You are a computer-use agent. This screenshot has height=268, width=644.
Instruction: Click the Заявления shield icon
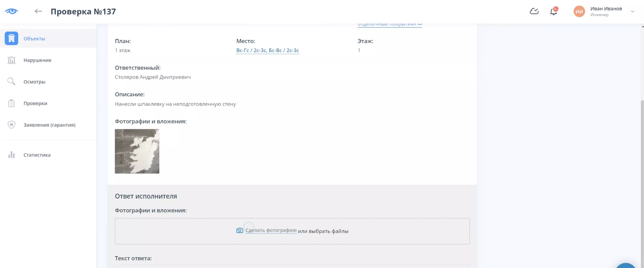pyautogui.click(x=11, y=125)
